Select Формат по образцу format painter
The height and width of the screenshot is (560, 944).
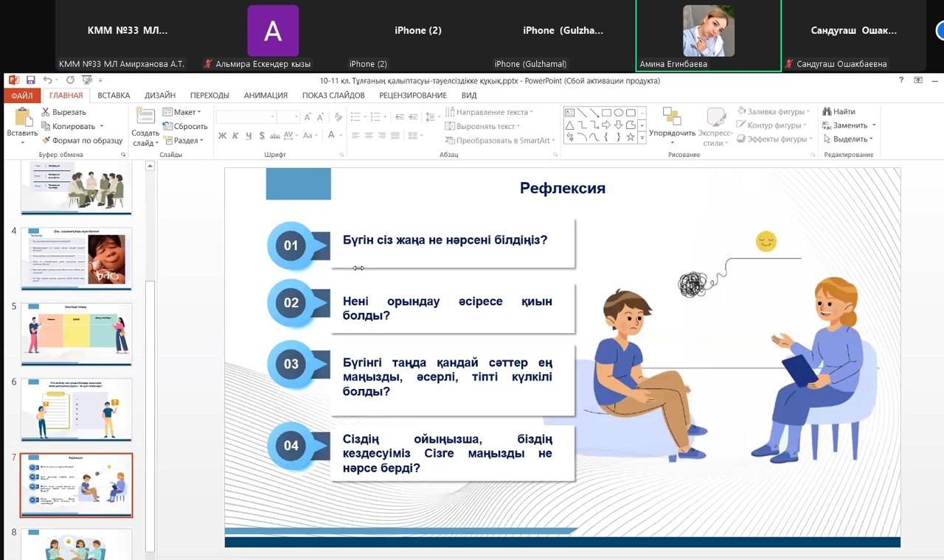pyautogui.click(x=82, y=140)
